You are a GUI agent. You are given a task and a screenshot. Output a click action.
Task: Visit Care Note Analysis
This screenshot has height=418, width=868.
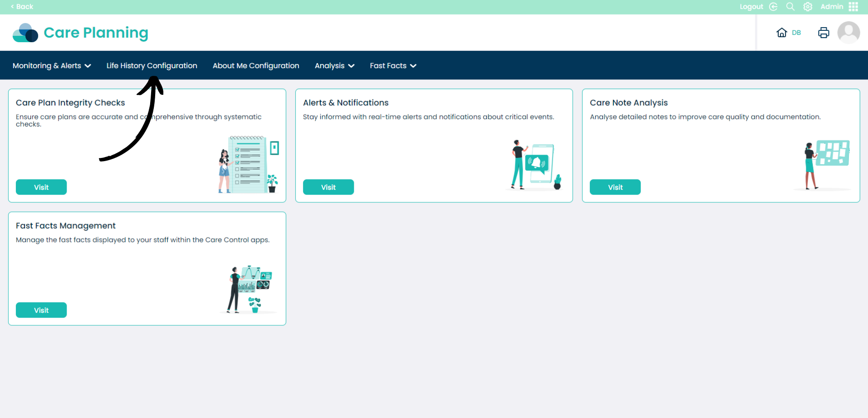615,187
